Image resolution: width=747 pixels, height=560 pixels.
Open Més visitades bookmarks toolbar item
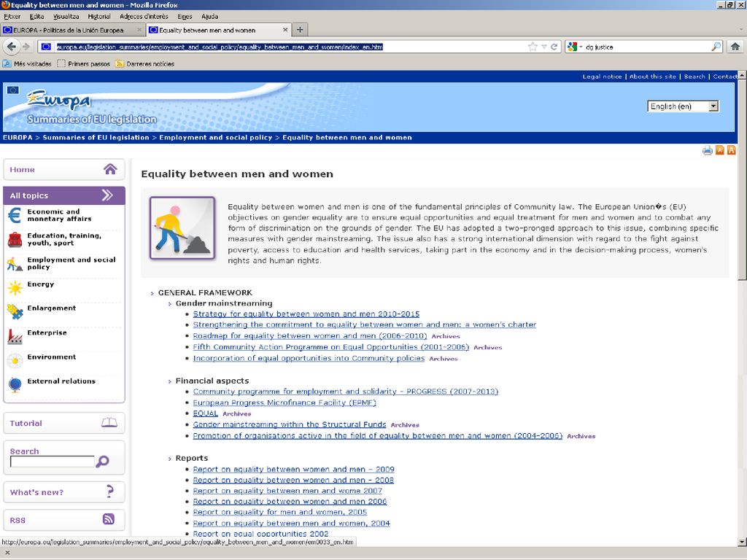[27, 63]
